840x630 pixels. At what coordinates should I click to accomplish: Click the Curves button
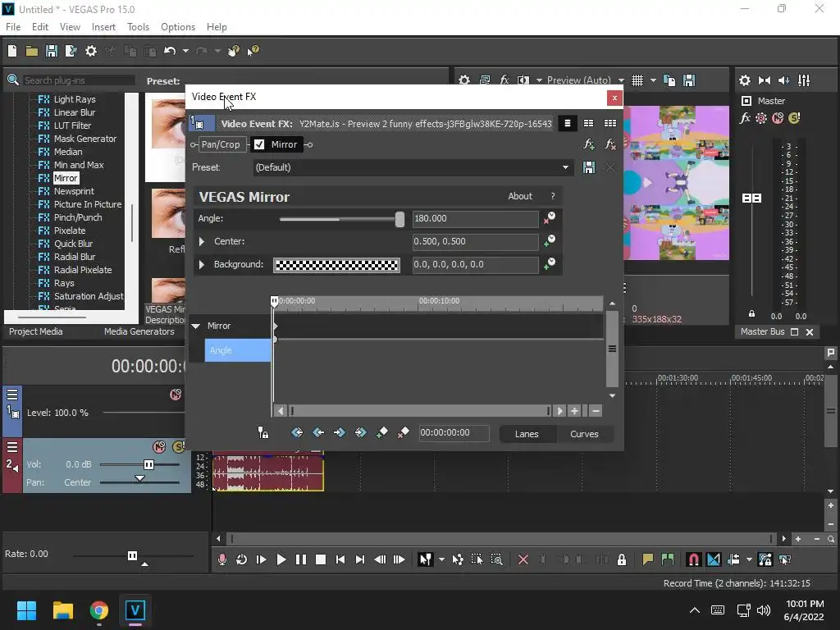point(584,434)
